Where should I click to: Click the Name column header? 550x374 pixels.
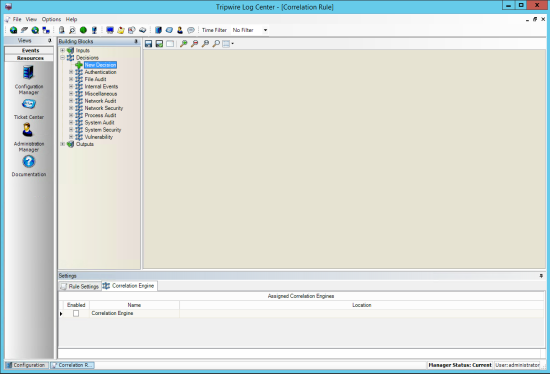coord(134,305)
